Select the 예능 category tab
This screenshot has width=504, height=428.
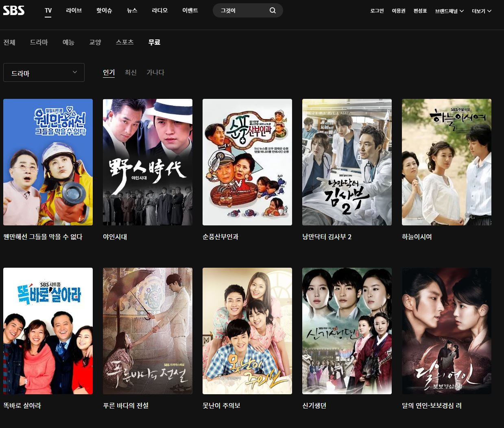(x=68, y=42)
